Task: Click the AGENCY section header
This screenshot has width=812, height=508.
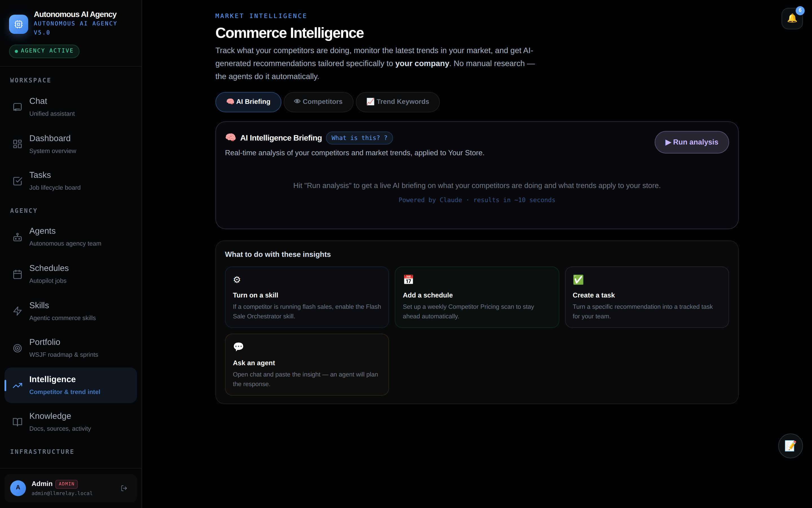Action: click(x=23, y=211)
